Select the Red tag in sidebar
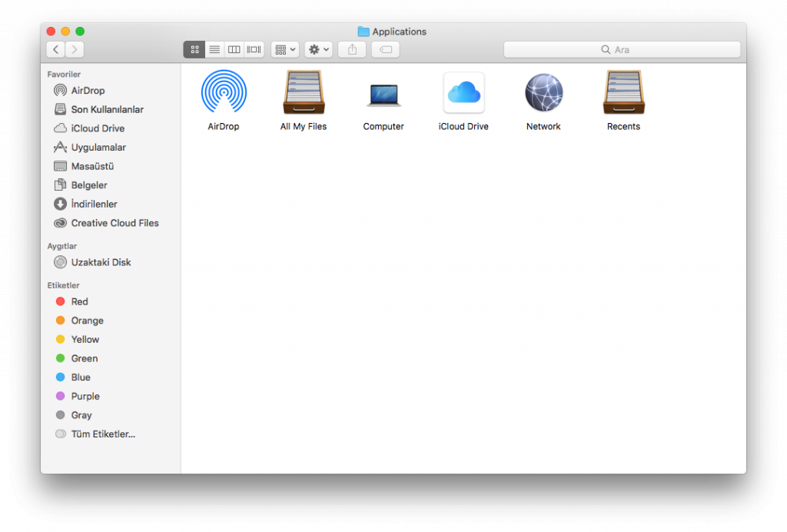Screen dimensions: 787x532 coord(79,301)
